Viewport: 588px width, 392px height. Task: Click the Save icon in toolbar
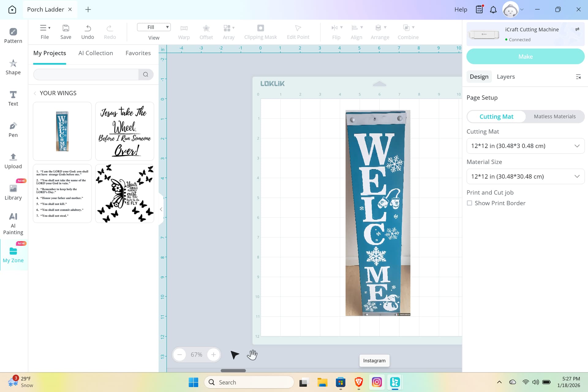(x=66, y=32)
